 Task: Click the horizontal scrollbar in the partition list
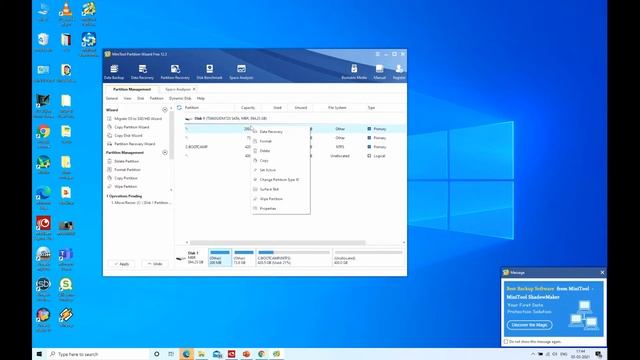point(278,242)
